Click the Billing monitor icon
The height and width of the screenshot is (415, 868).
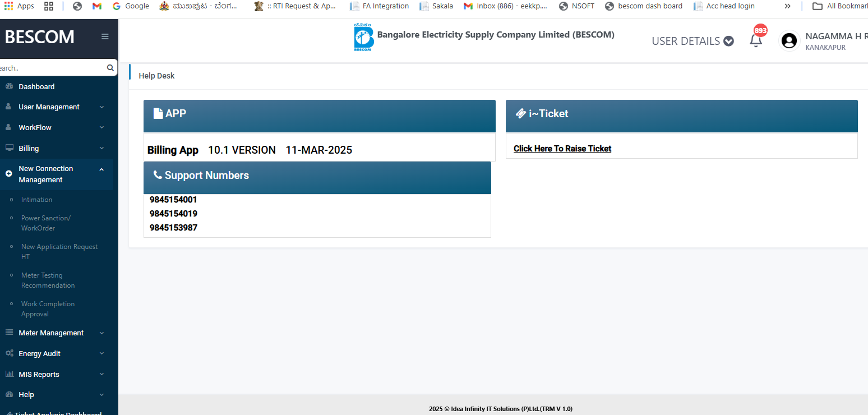pos(9,148)
